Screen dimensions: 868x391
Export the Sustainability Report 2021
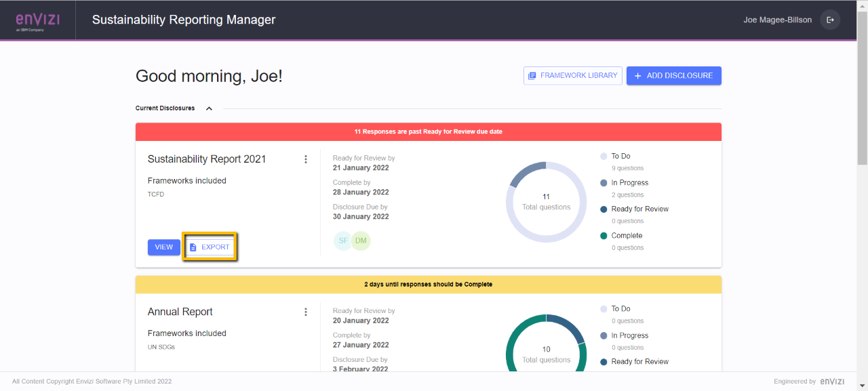(x=210, y=247)
